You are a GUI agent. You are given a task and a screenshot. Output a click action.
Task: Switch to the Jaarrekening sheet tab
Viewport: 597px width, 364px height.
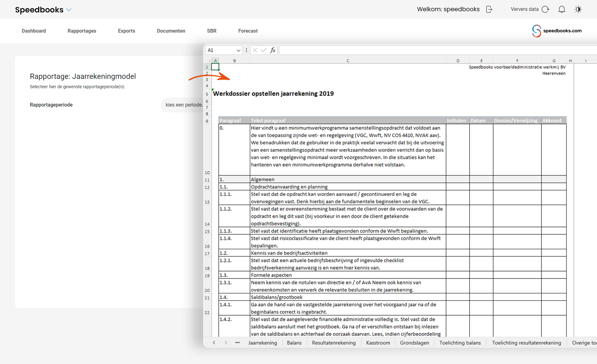pos(262,343)
